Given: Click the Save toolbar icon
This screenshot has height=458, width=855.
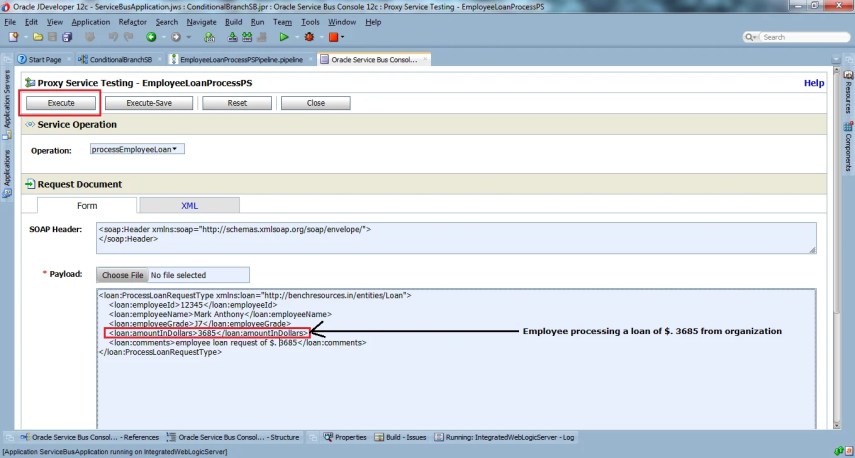Looking at the screenshot, I should (52, 37).
